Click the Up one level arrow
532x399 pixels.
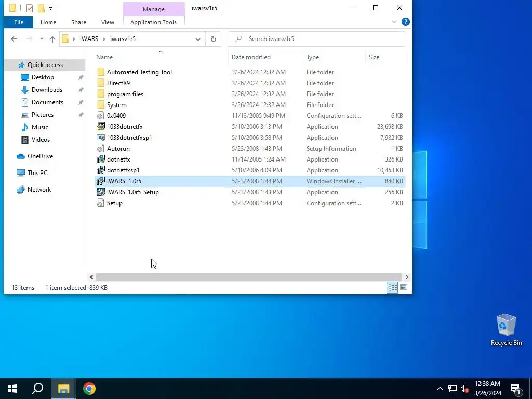point(52,39)
